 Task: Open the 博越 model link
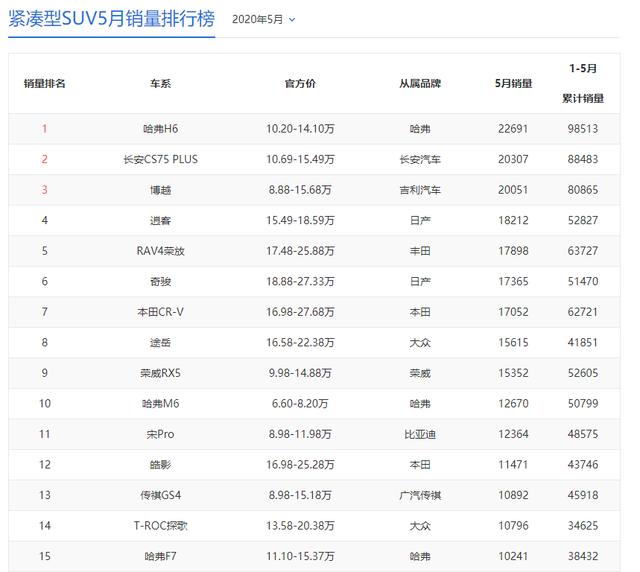pyautogui.click(x=160, y=190)
